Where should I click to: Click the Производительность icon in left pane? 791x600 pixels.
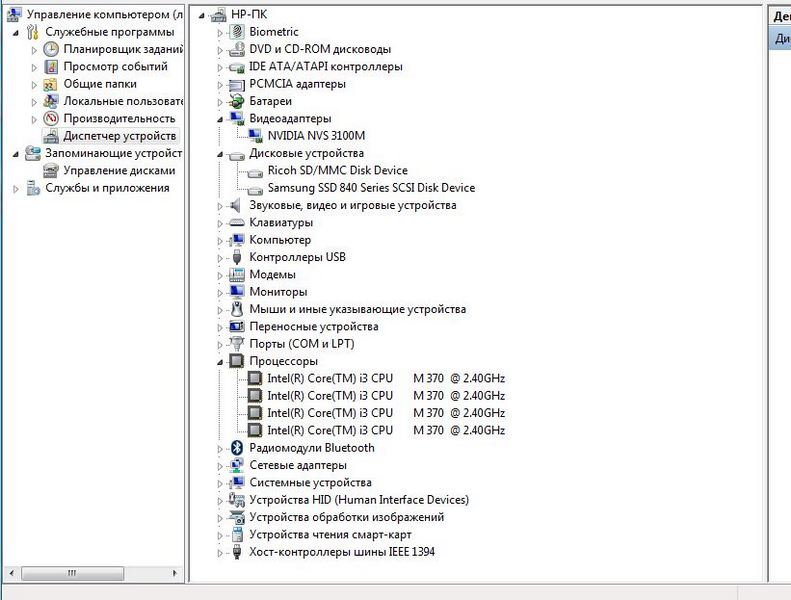pyautogui.click(x=51, y=118)
